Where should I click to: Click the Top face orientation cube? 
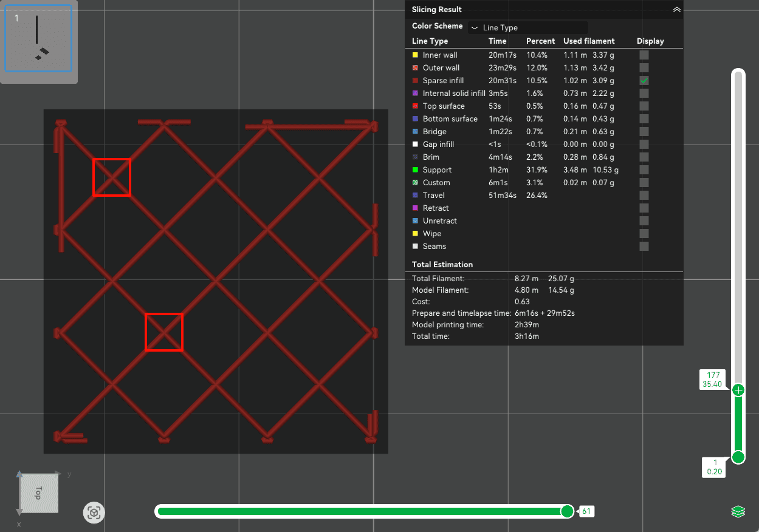click(x=38, y=493)
